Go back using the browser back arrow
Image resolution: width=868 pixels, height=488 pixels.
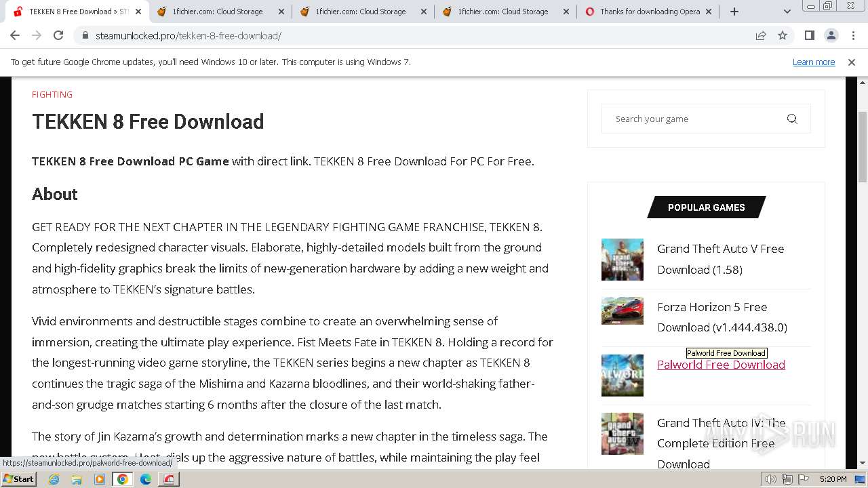tap(15, 36)
